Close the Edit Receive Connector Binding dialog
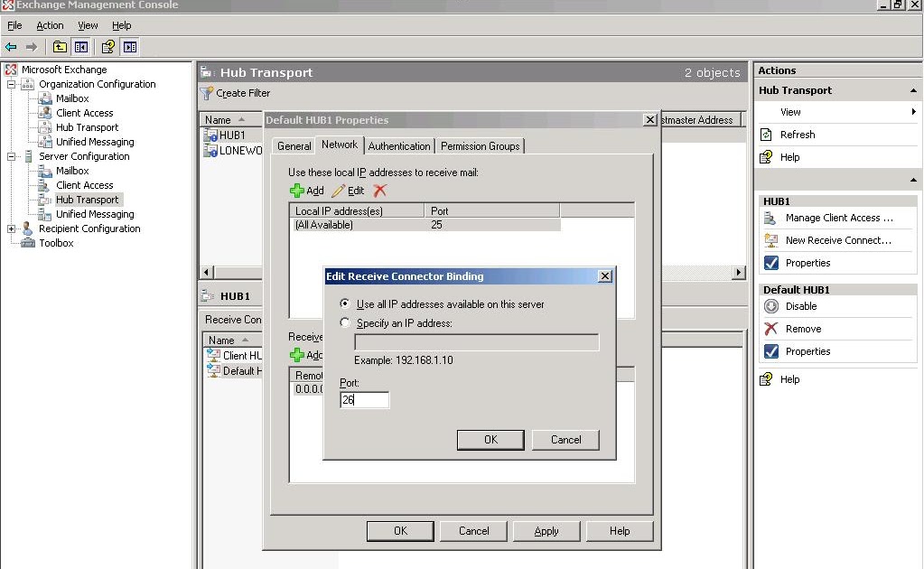The image size is (924, 569). click(x=604, y=276)
